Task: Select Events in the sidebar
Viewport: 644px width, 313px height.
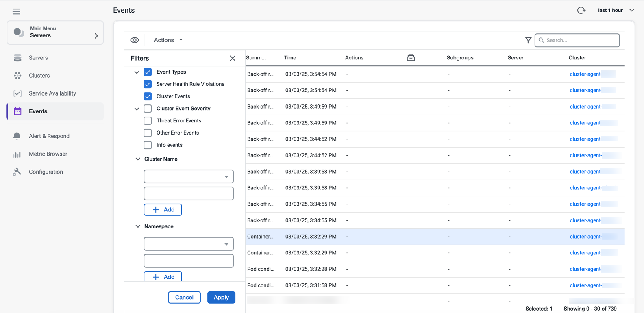Action: [x=55, y=111]
